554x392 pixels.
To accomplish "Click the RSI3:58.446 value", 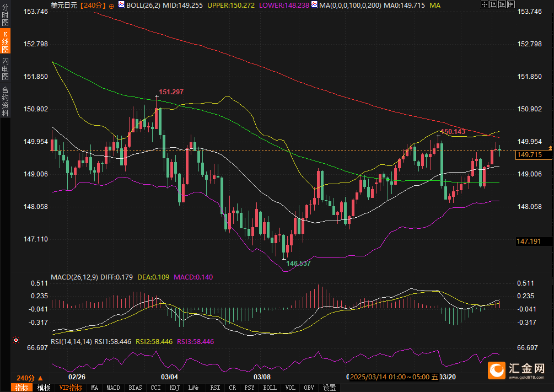I will (x=195, y=342).
